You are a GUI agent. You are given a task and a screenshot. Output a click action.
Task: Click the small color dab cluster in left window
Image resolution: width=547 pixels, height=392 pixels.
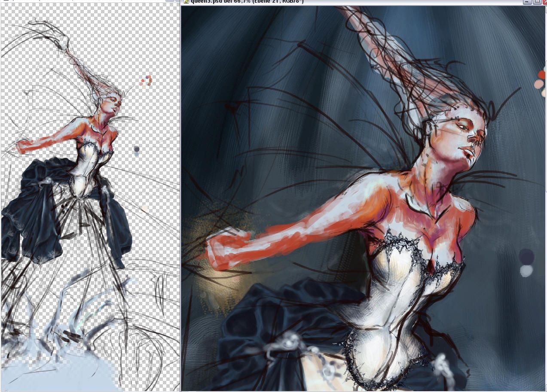pyautogui.click(x=146, y=81)
